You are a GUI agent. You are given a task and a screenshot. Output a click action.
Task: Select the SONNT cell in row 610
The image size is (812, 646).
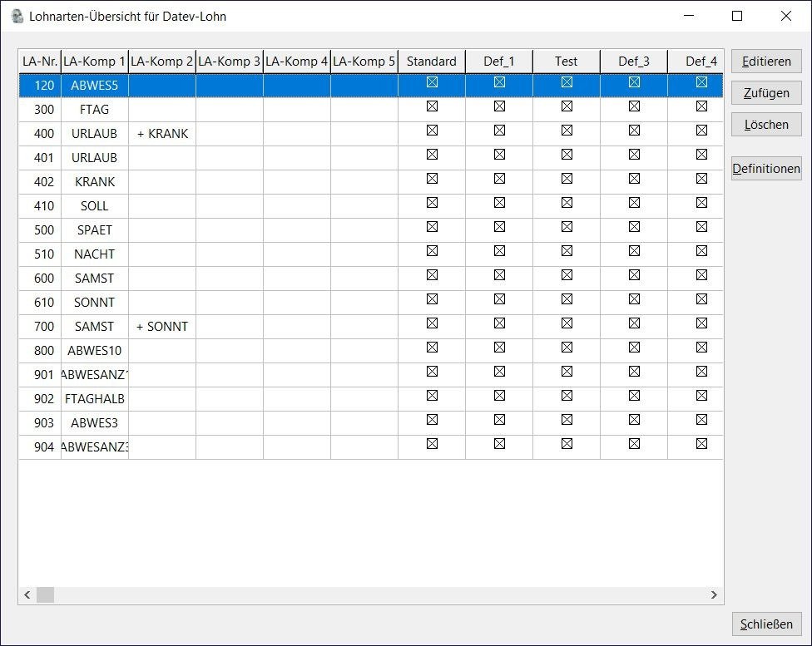click(x=95, y=303)
